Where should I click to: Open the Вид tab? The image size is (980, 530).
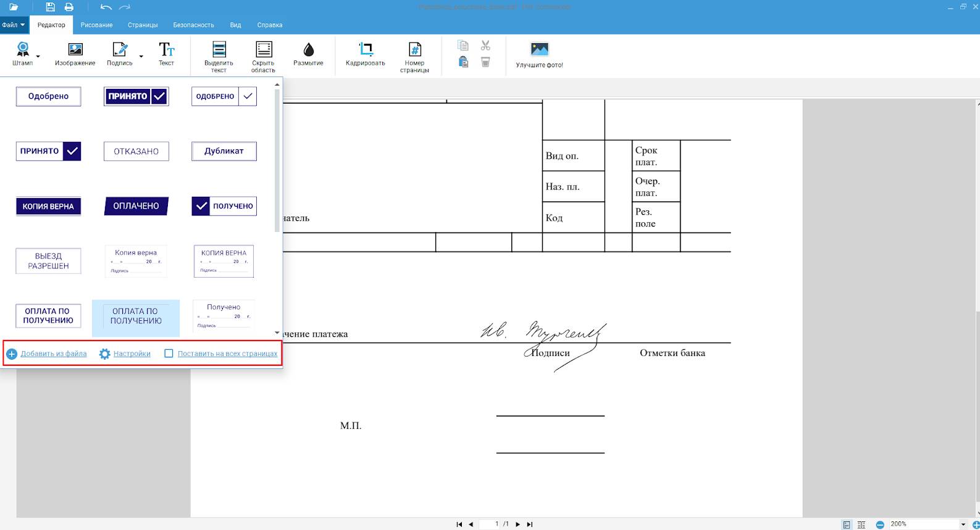[x=235, y=25]
